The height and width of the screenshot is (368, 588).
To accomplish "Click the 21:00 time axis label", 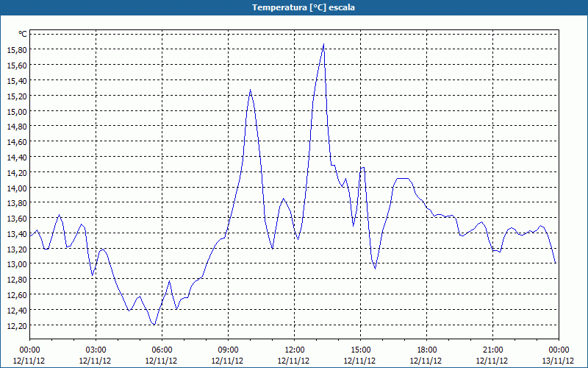I will tap(492, 350).
